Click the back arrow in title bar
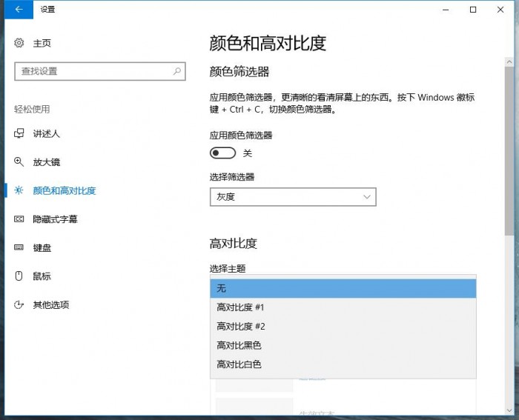The width and height of the screenshot is (519, 420). [x=19, y=10]
